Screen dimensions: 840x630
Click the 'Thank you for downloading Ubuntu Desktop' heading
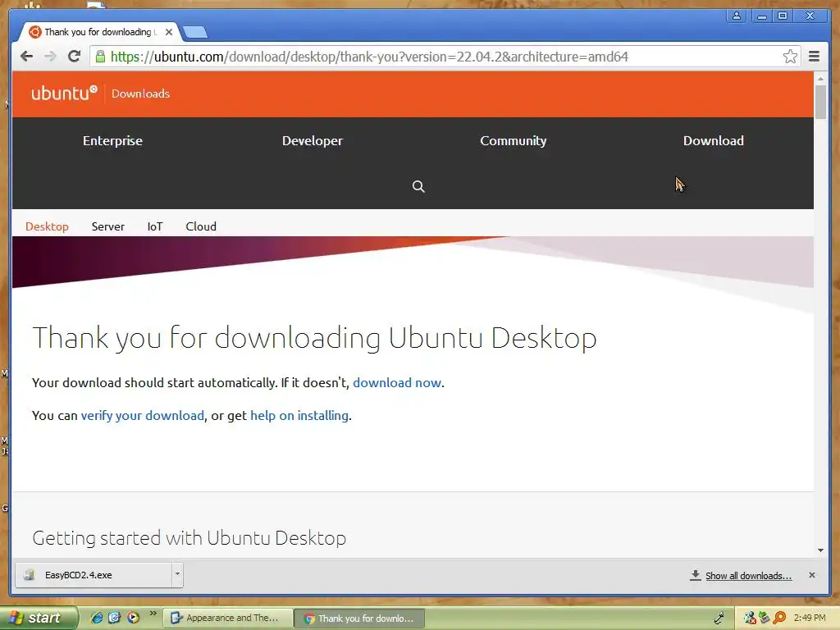(314, 338)
